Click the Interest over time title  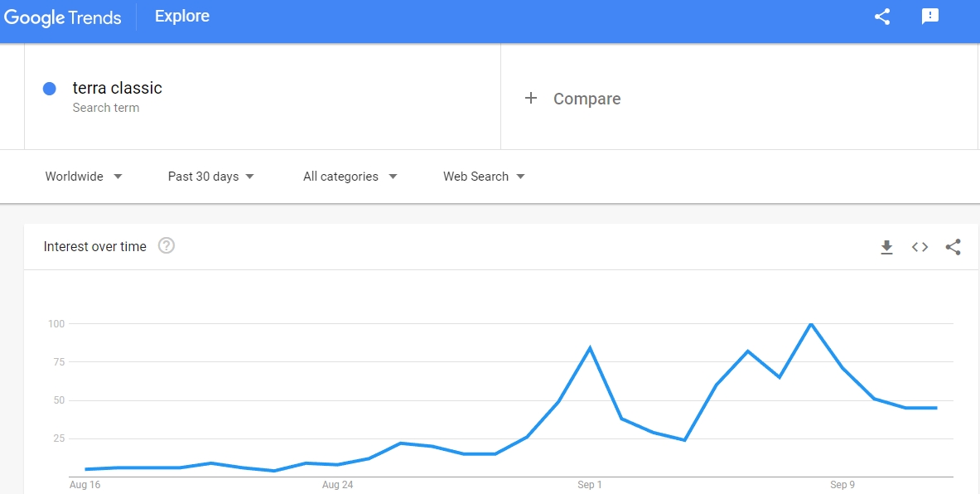click(95, 246)
